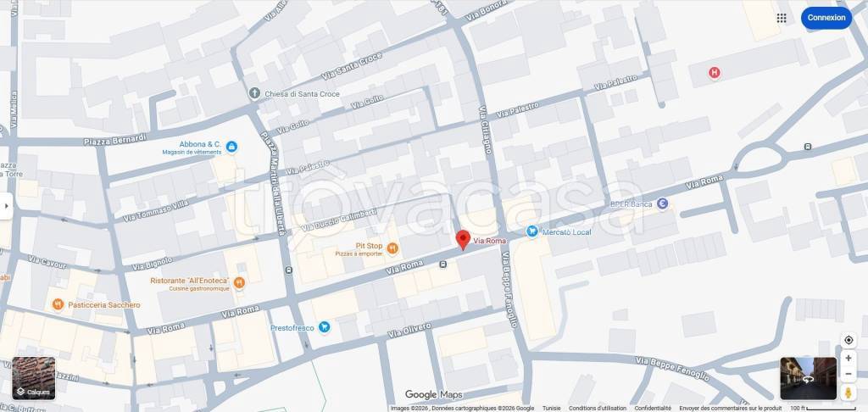Expand the collapsed side panel arrow
868x412 pixels.
point(6,206)
